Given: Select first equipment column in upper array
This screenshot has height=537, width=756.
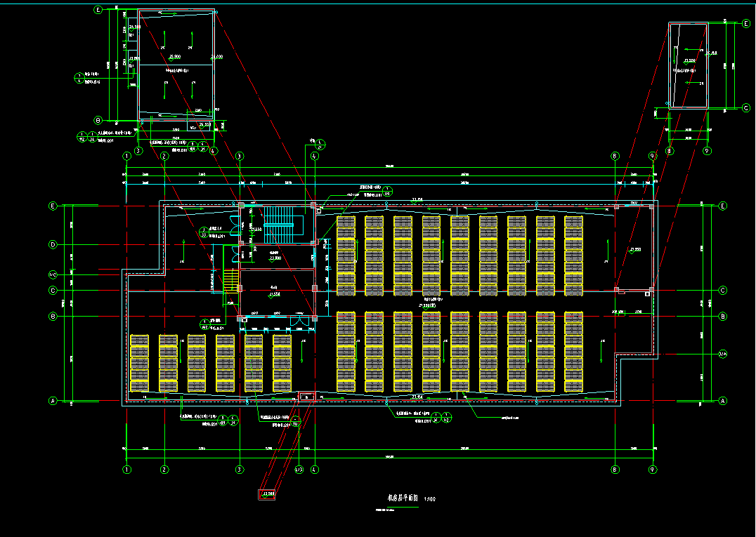Looking at the screenshot, I should [345, 254].
